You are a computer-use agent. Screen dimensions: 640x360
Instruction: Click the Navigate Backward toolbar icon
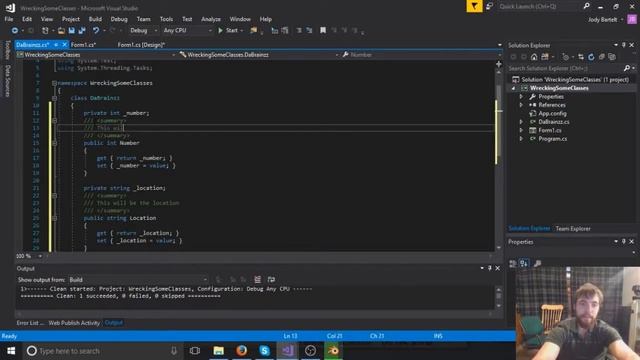[x=15, y=31]
